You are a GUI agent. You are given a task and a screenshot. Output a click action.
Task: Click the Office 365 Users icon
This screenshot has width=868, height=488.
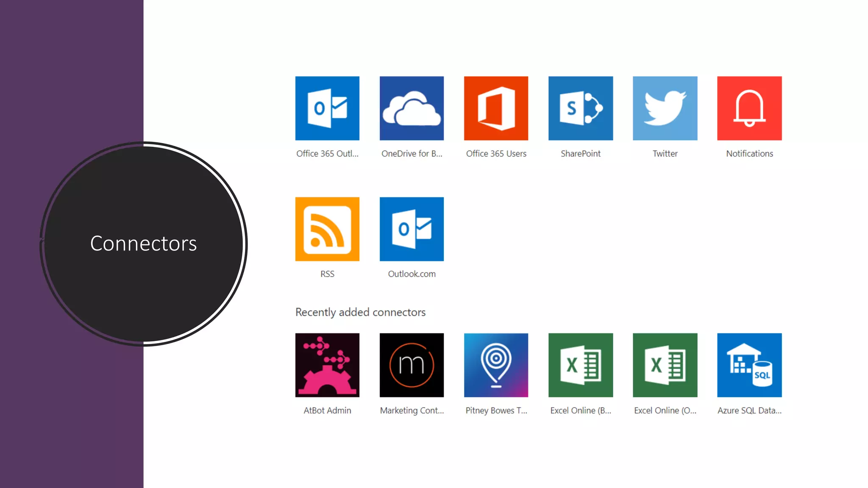[x=496, y=108]
